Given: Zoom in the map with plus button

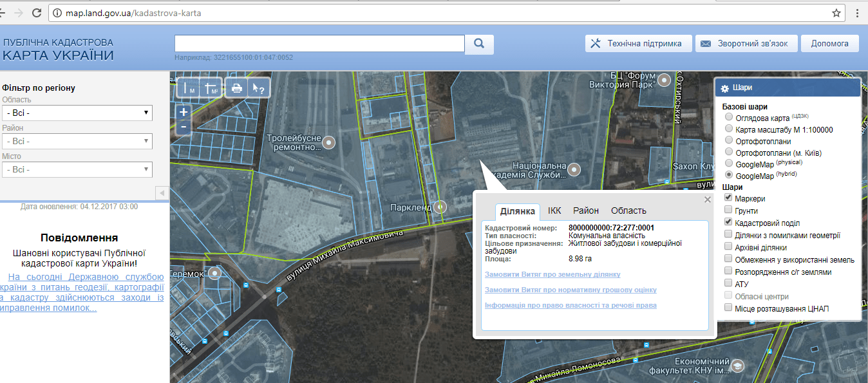Looking at the screenshot, I should 184,112.
